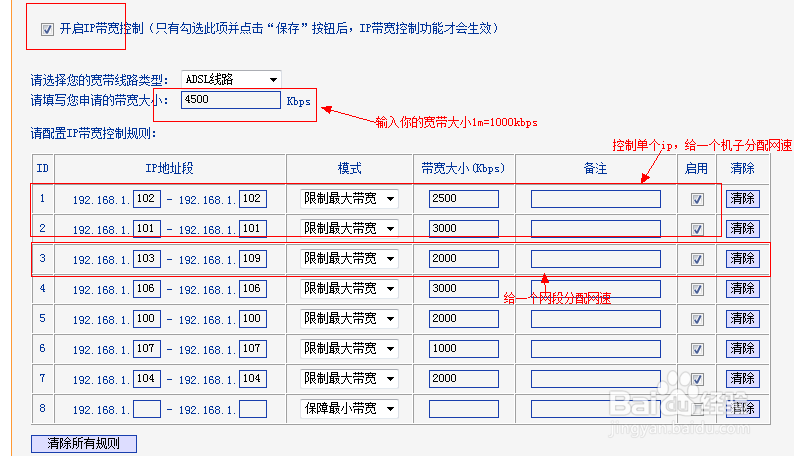This screenshot has height=456, width=794.
Task: Click rule 2 start IP field 101
Action: (147, 229)
